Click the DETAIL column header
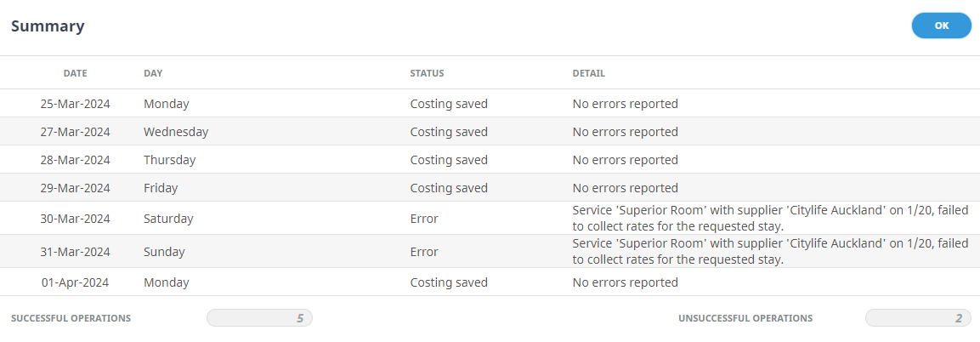The image size is (980, 342). pos(588,73)
